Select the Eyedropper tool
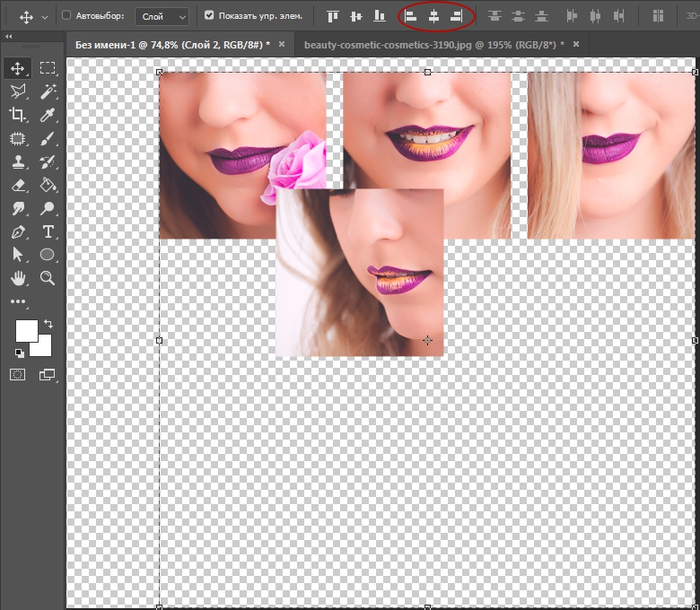700x610 pixels. [x=48, y=115]
